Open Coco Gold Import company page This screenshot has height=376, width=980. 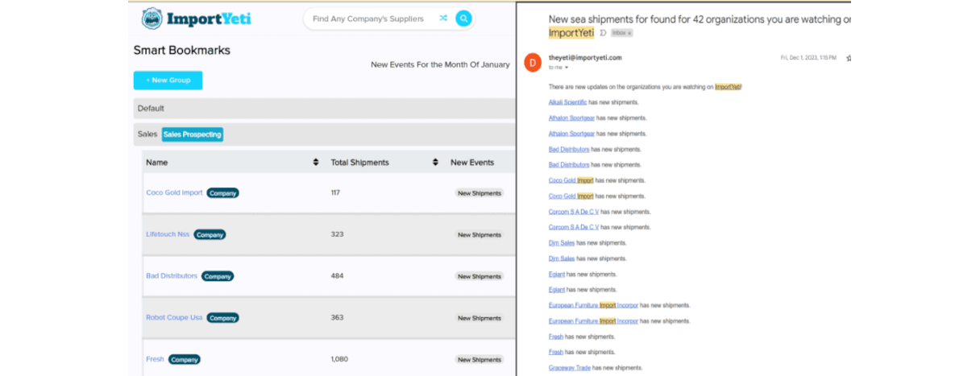tap(174, 193)
